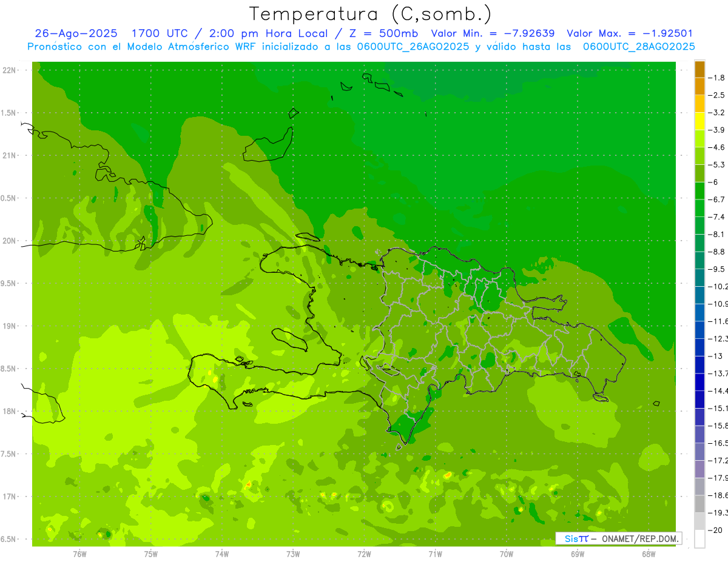
Task: Click the '19N' latitude label
Action: [9, 326]
